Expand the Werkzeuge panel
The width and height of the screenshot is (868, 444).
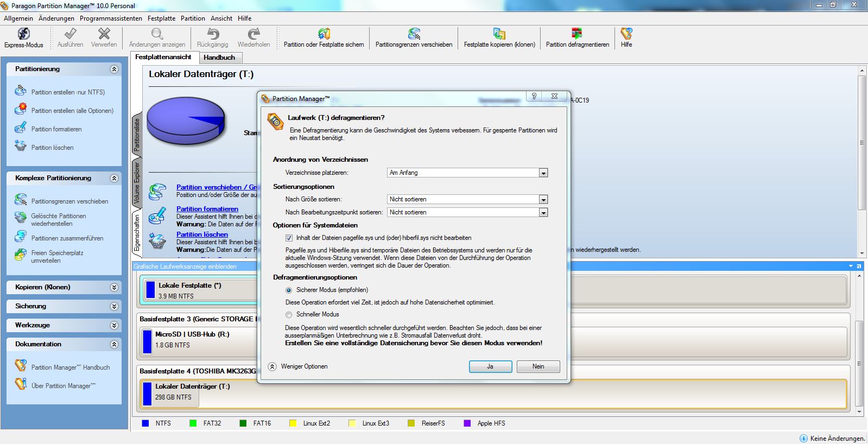click(114, 325)
